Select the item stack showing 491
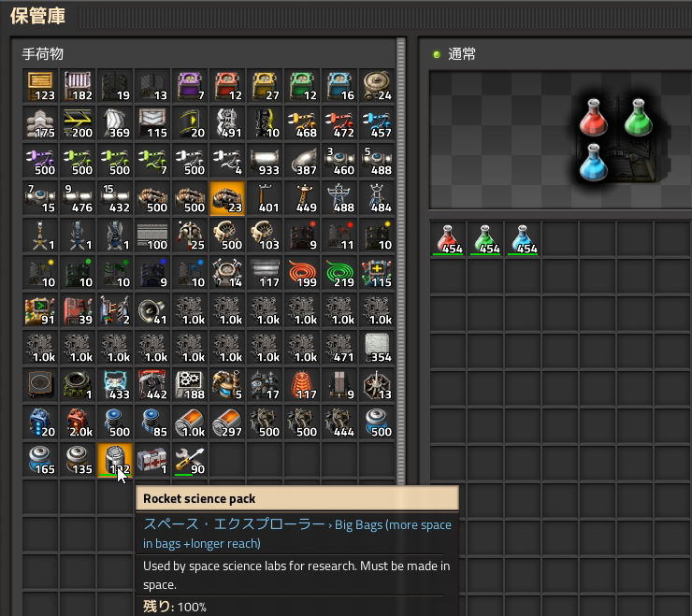Screen dimensions: 692x616 click(227, 123)
